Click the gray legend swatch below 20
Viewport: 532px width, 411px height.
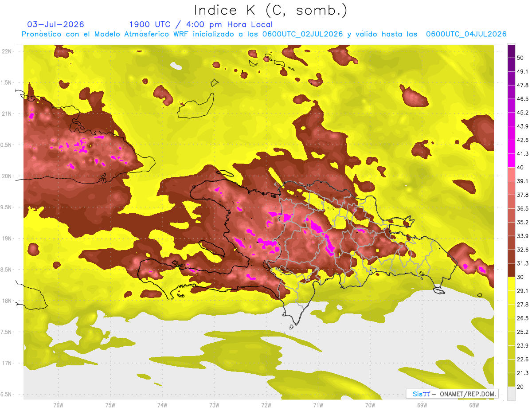pos(511,393)
